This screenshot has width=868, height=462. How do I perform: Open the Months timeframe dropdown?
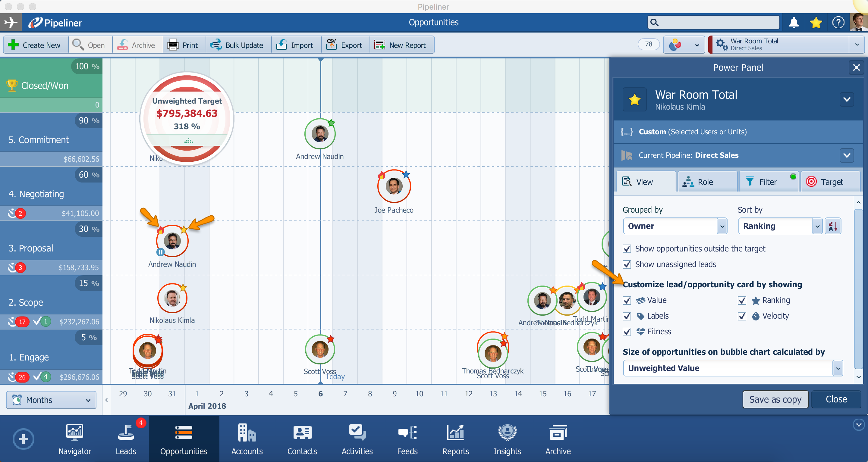pyautogui.click(x=51, y=400)
